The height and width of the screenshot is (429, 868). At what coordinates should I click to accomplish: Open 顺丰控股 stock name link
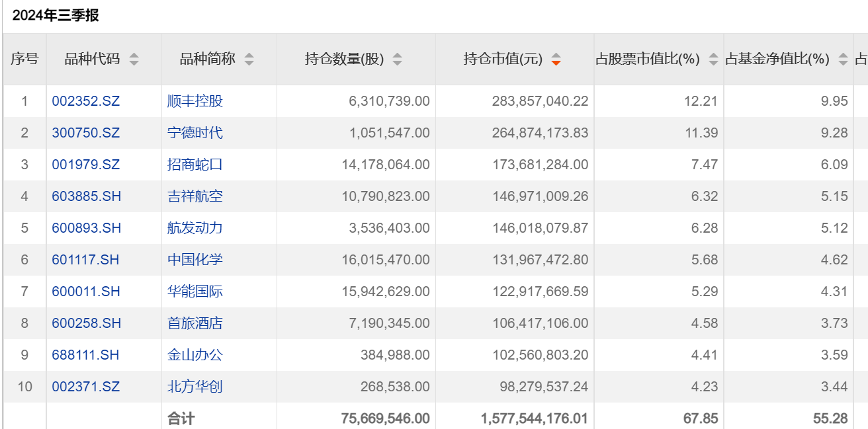(x=195, y=101)
